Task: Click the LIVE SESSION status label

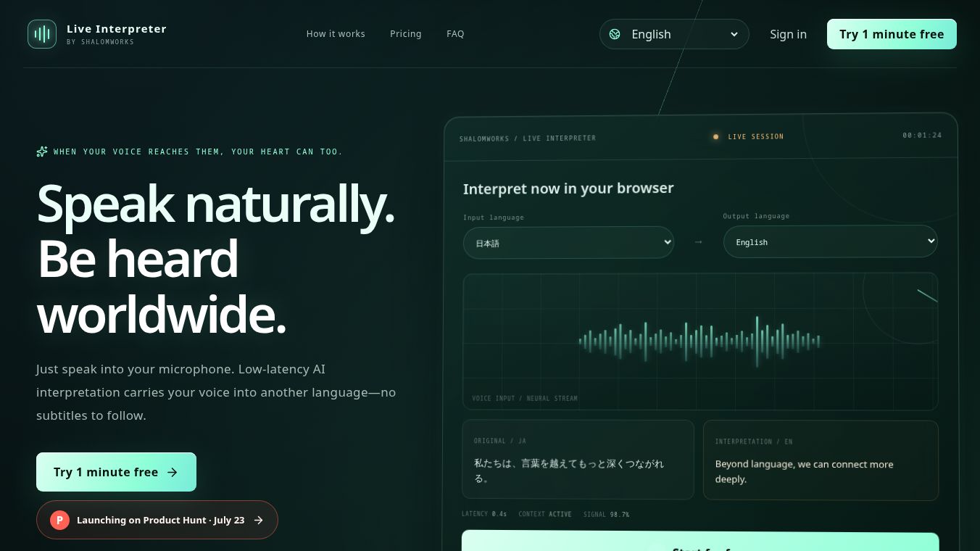Action: [755, 136]
